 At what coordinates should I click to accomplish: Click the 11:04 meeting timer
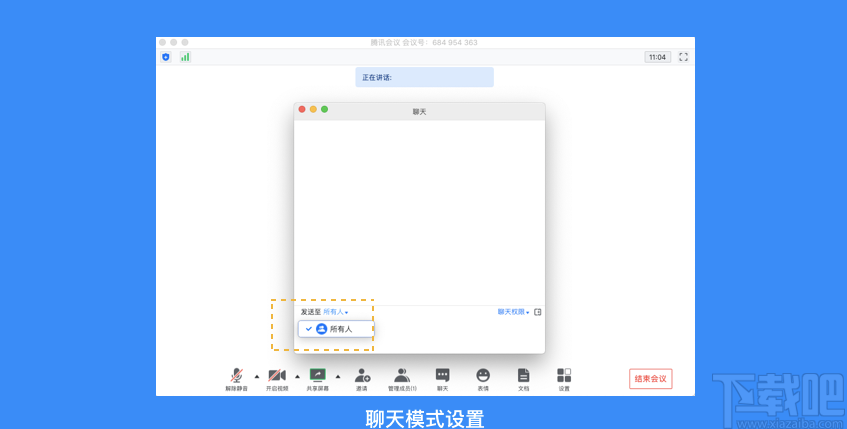[x=657, y=57]
